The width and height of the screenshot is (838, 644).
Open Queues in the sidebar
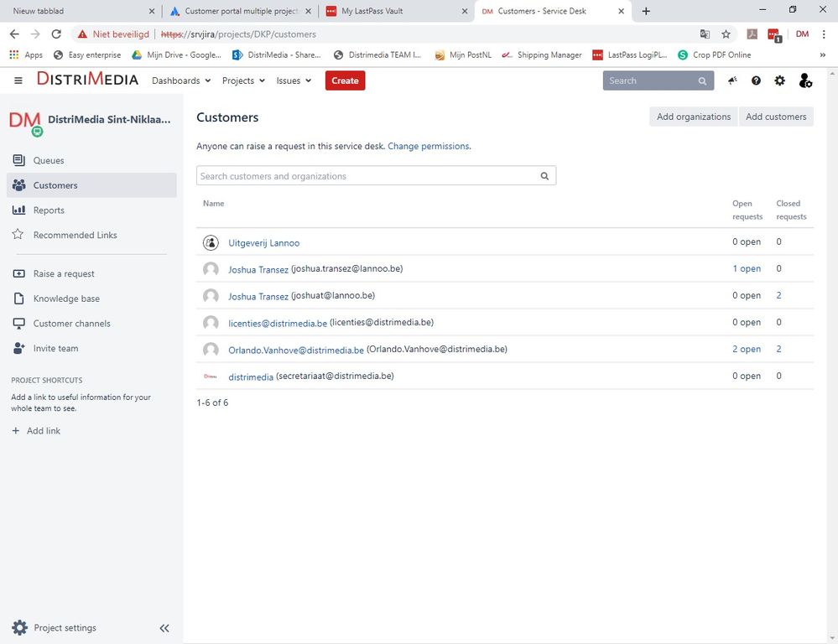[x=91, y=160]
